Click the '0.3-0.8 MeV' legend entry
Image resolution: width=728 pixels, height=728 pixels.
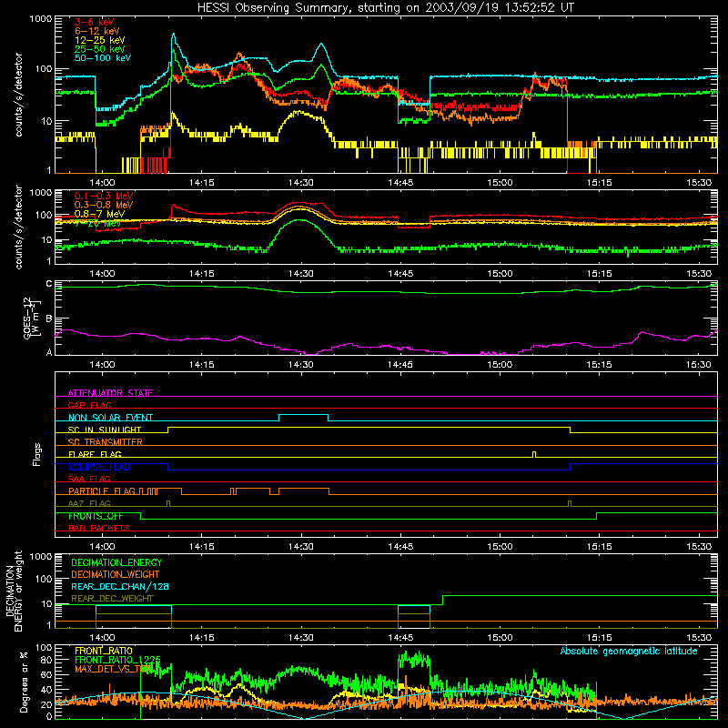click(x=104, y=205)
